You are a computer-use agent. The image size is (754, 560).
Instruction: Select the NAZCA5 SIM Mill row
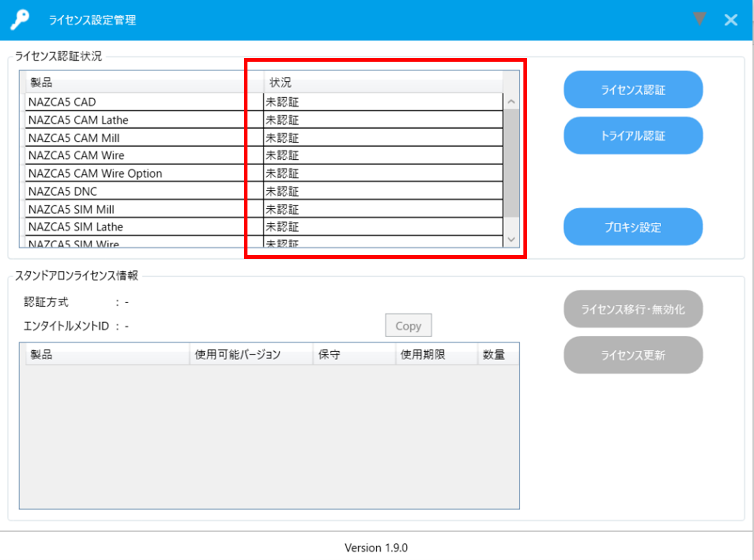click(264, 209)
